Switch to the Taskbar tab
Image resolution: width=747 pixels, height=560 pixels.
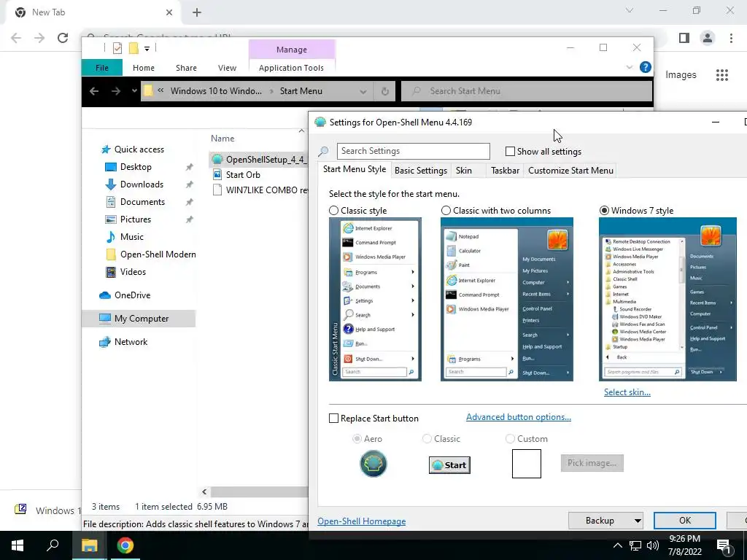(505, 171)
